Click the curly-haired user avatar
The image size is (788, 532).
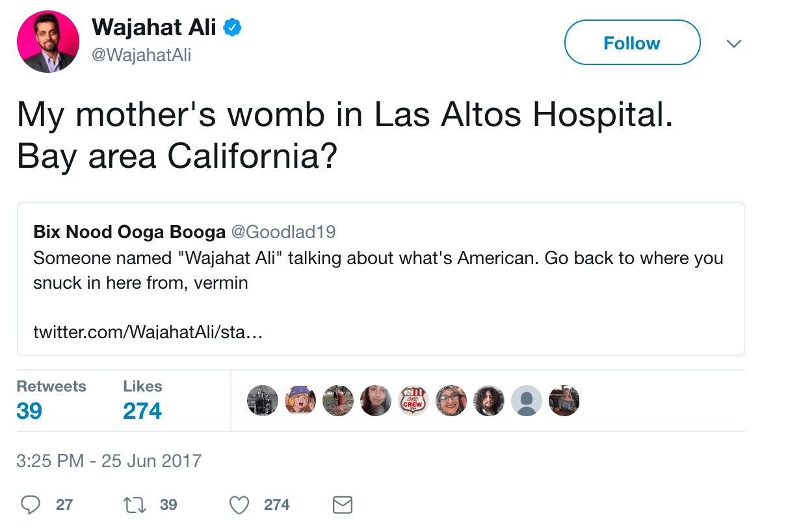(489, 401)
